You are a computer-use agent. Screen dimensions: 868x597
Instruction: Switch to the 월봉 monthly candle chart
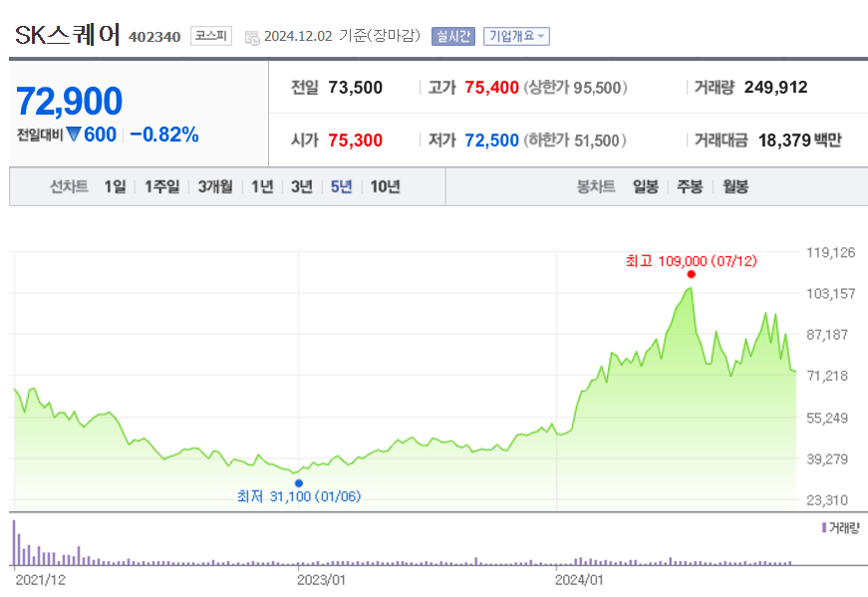coord(735,186)
